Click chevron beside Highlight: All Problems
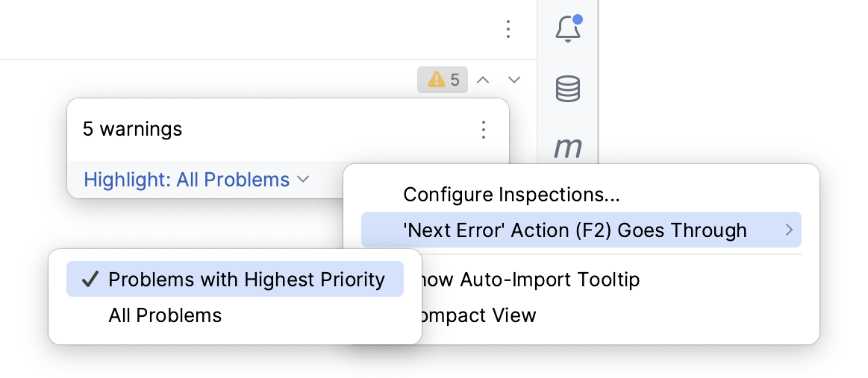Image resolution: width=868 pixels, height=378 pixels. (x=302, y=180)
